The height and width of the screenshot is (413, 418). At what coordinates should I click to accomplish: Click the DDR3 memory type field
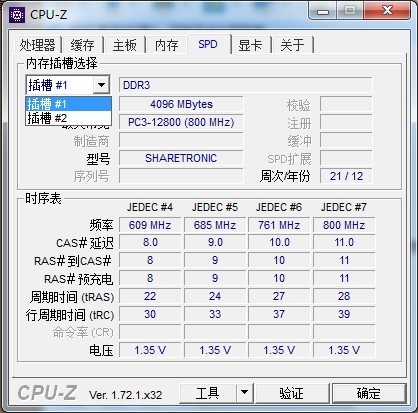point(245,85)
